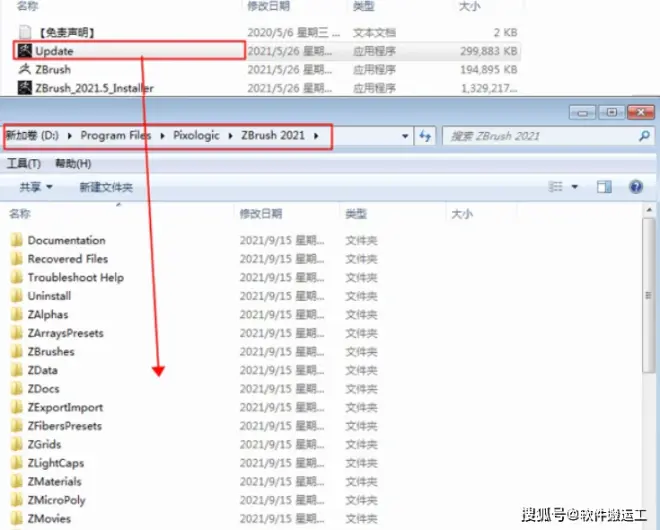Click the ZBrush row 应用程序 type cell
660x530 pixels.
(x=374, y=69)
